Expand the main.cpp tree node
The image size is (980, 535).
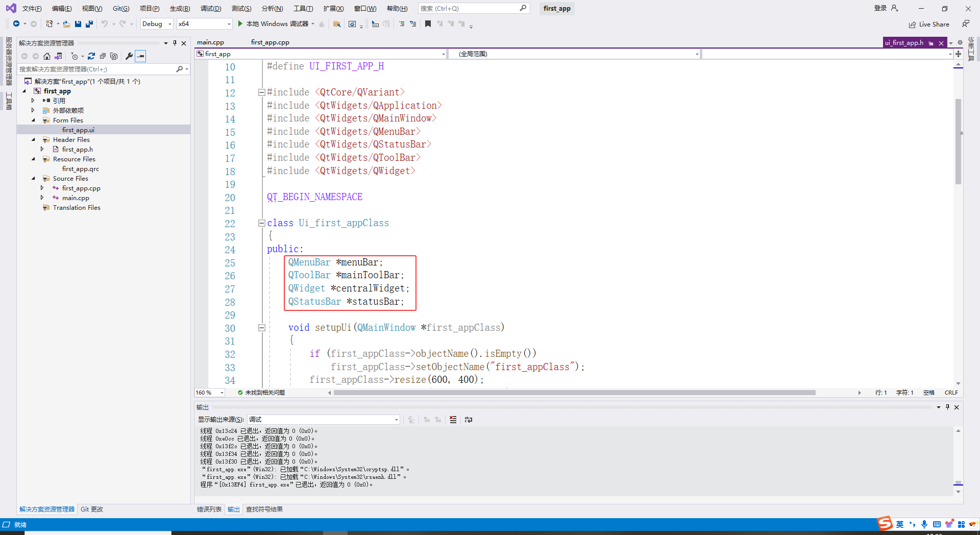pos(42,198)
